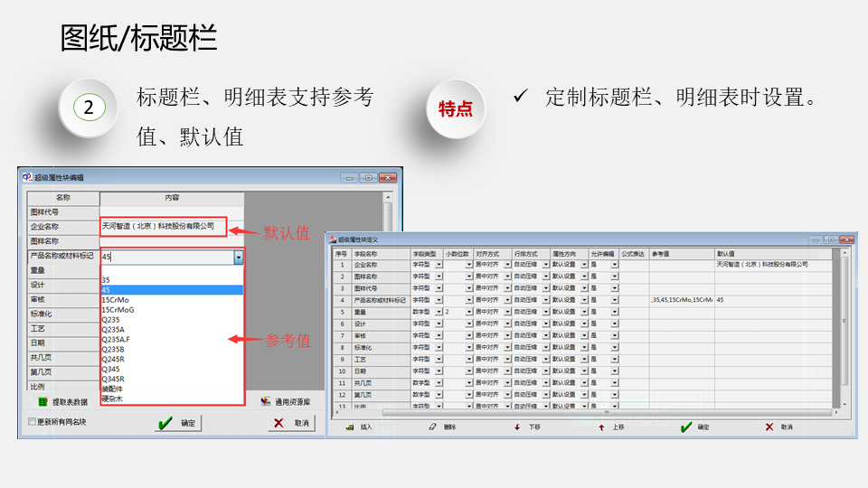Collapse the material mark dropdown arrow
Viewport: 868px width, 488px height.
click(239, 258)
